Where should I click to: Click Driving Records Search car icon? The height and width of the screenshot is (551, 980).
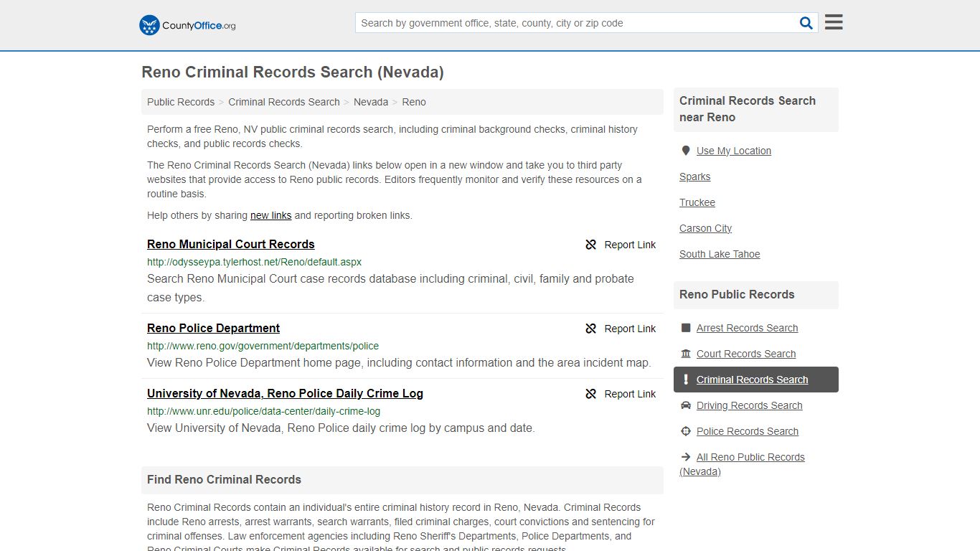[x=686, y=405]
